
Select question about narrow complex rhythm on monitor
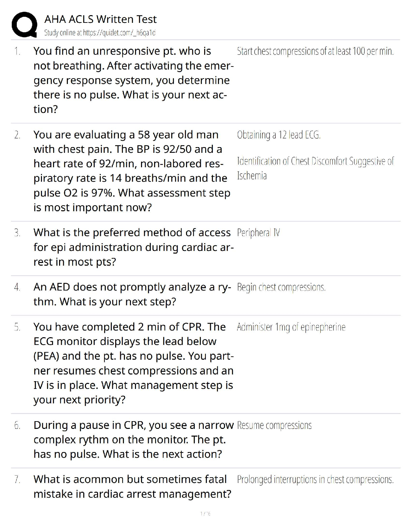pyautogui.click(x=133, y=439)
